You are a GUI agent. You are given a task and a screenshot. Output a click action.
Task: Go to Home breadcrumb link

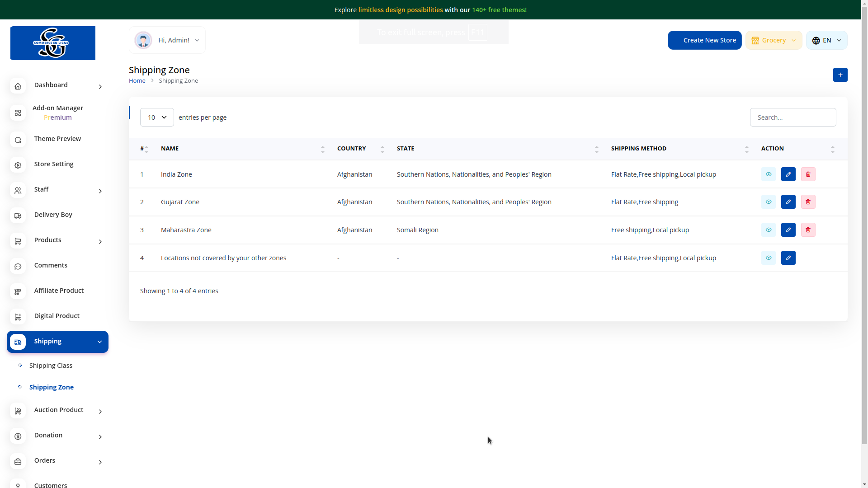137,80
